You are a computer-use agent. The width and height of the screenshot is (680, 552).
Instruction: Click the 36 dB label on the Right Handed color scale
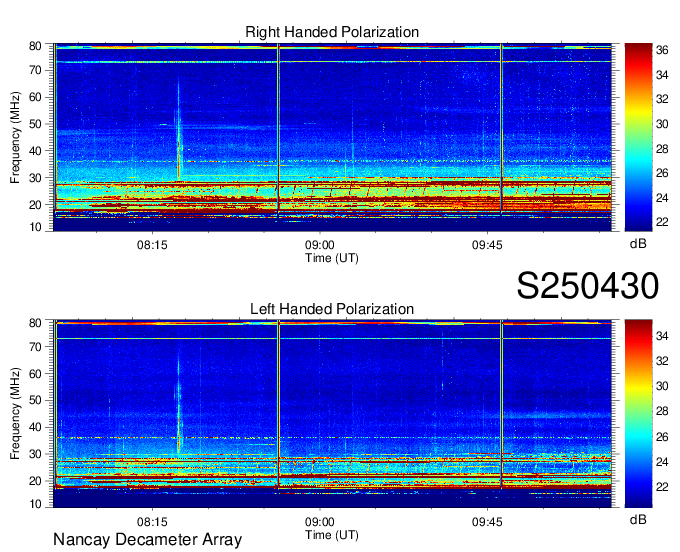click(x=662, y=50)
